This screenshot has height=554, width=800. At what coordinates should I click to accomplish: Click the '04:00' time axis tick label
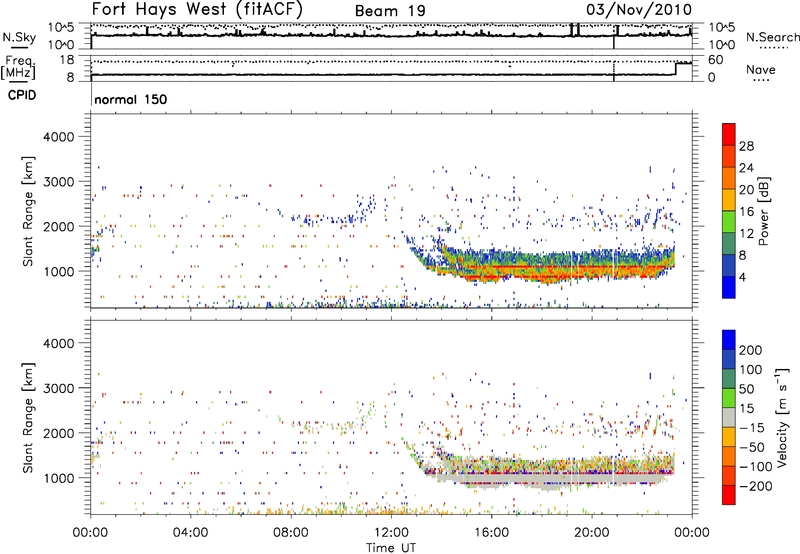pyautogui.click(x=190, y=533)
